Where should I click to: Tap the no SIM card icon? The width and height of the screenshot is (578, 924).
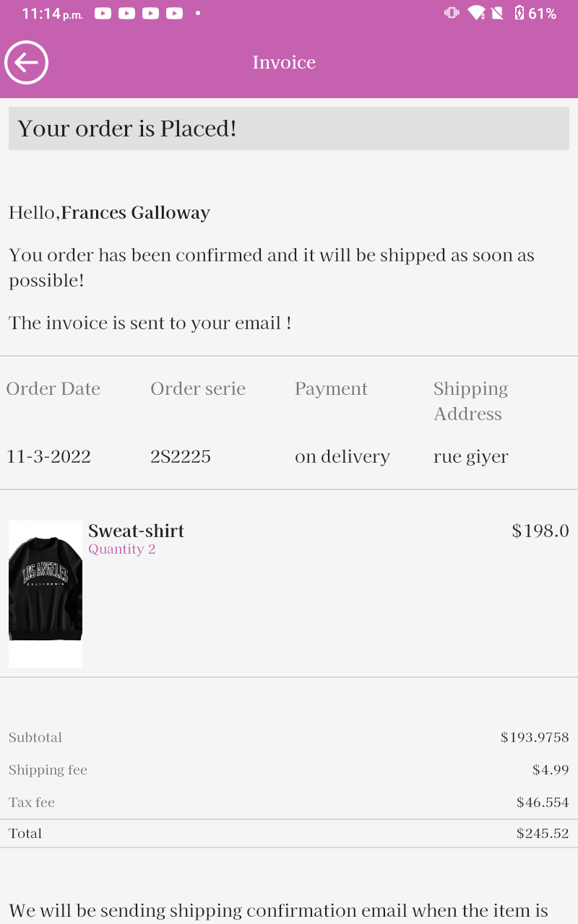pyautogui.click(x=497, y=13)
